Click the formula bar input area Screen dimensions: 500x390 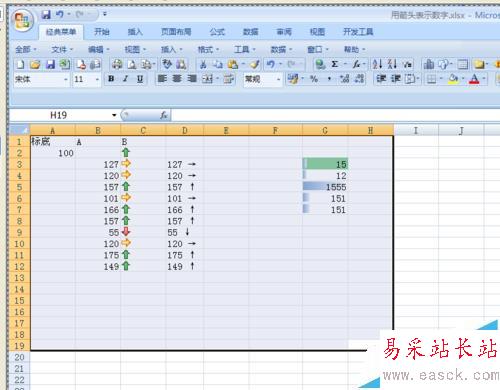point(335,115)
